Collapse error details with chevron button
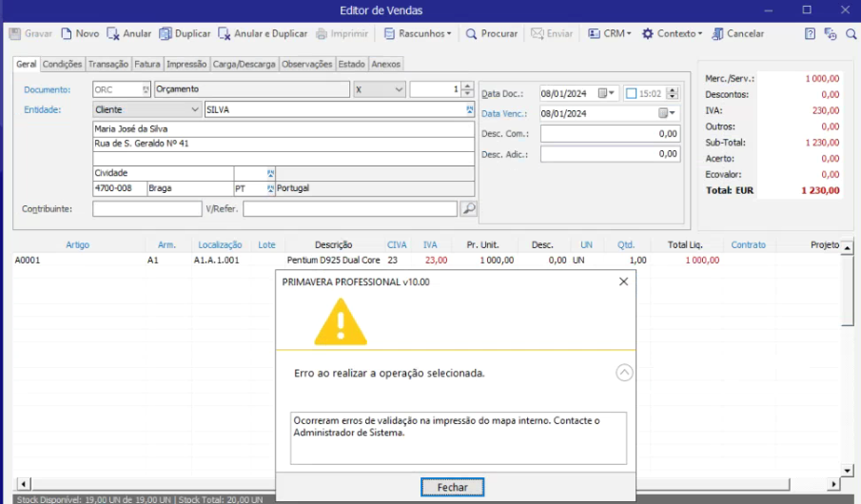The width and height of the screenshot is (861, 504). 624,373
